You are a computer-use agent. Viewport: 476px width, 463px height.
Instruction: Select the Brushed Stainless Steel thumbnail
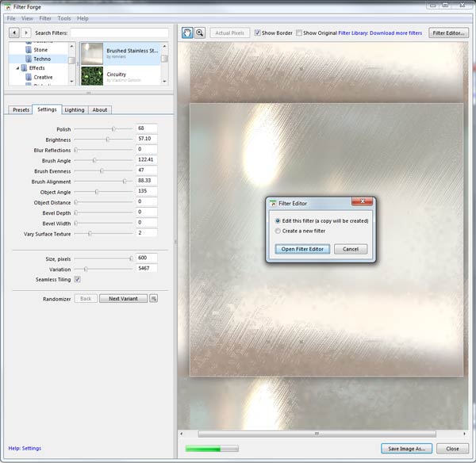[92, 53]
